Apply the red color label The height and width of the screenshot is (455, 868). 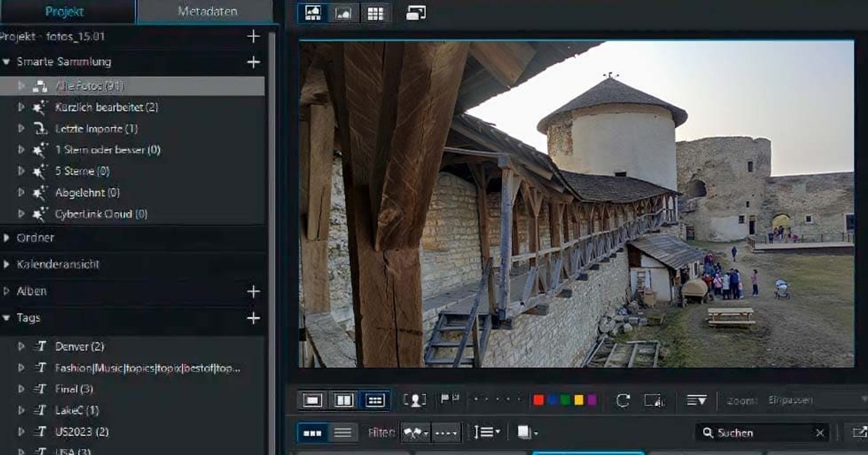538,400
